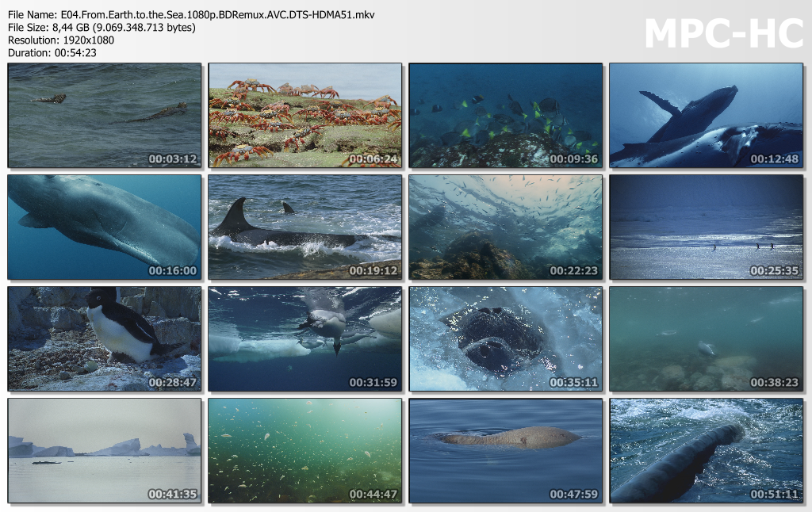
Task: Select the 00:47:59 timestamp label
Action: point(574,495)
